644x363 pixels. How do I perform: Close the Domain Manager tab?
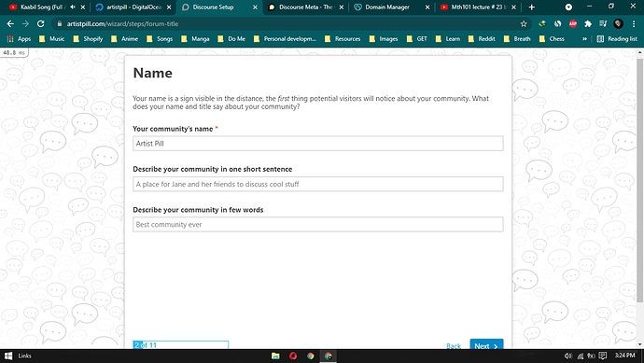point(427,7)
